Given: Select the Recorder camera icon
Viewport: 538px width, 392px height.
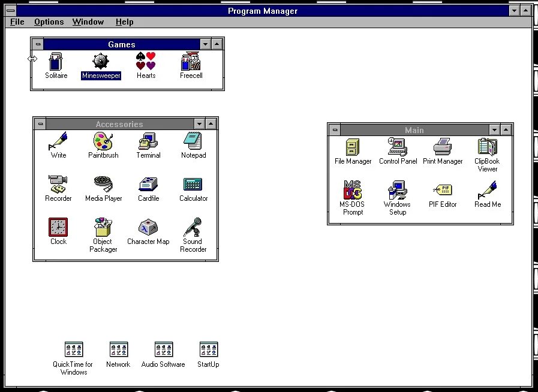Looking at the screenshot, I should [x=58, y=184].
